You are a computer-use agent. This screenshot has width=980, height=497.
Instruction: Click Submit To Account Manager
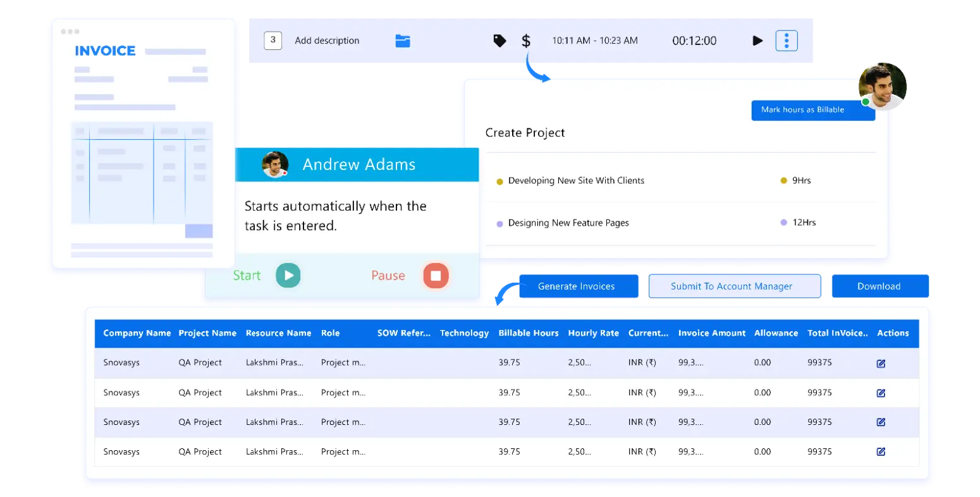pyautogui.click(x=735, y=286)
